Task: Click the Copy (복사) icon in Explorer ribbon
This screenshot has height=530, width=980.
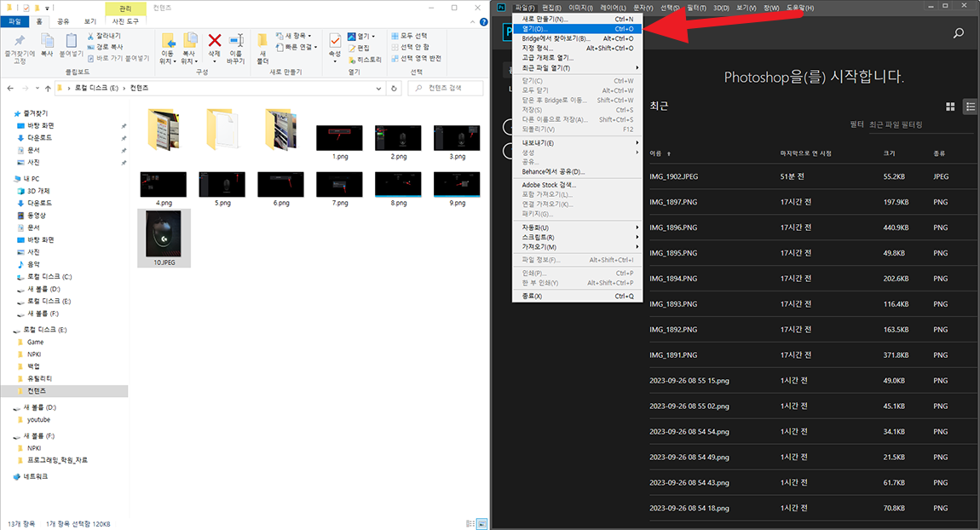Action: (x=47, y=41)
